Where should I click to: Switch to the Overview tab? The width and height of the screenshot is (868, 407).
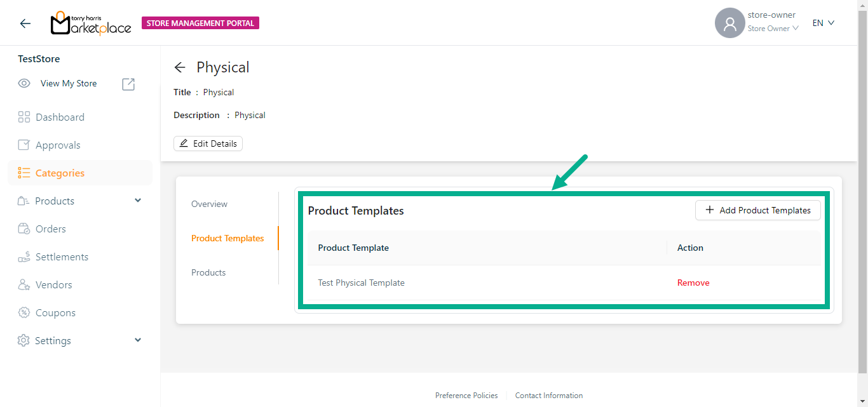(x=209, y=204)
